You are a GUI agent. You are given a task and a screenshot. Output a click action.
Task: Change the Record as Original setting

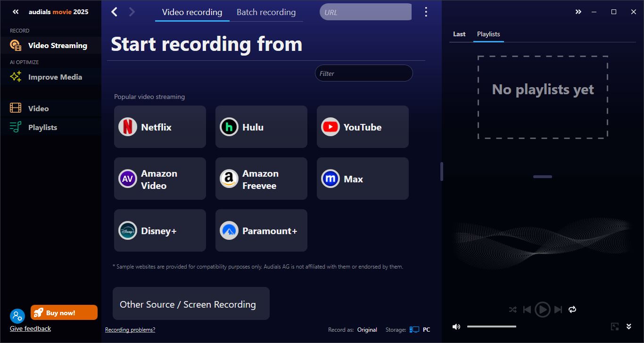[x=367, y=330]
